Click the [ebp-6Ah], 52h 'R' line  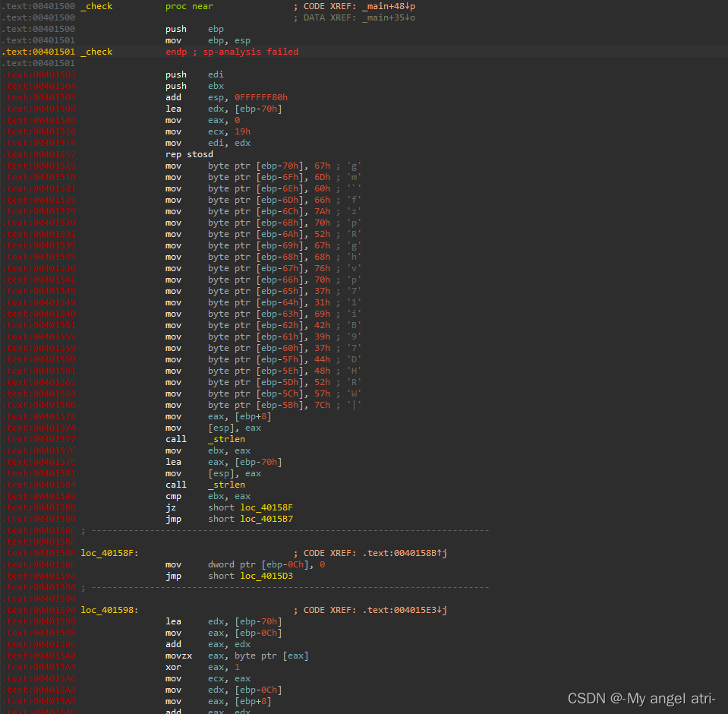pos(263,234)
